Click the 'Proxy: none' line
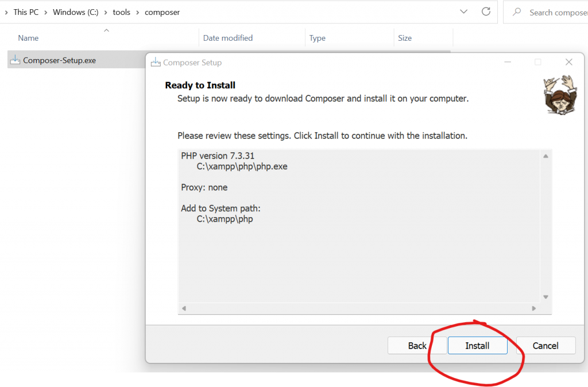Image resolution: width=588 pixels, height=387 pixels. click(x=204, y=187)
